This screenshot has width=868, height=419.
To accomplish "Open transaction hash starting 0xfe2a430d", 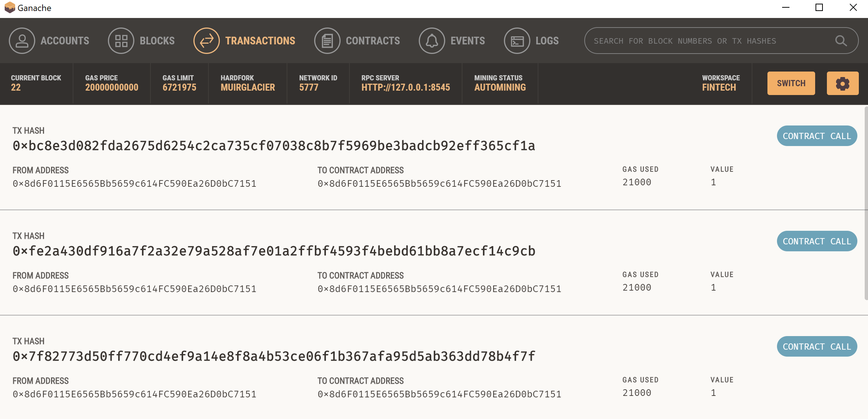I will click(274, 251).
